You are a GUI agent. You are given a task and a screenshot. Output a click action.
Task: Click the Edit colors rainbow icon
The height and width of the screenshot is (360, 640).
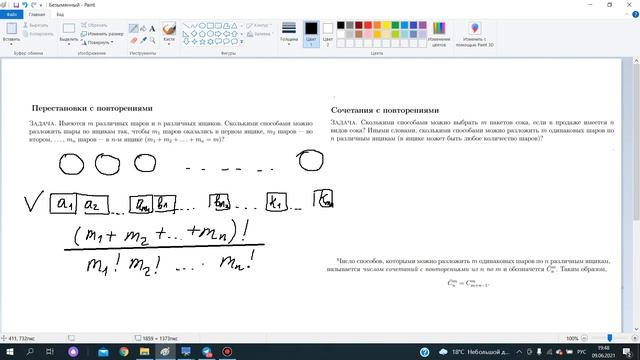(439, 29)
